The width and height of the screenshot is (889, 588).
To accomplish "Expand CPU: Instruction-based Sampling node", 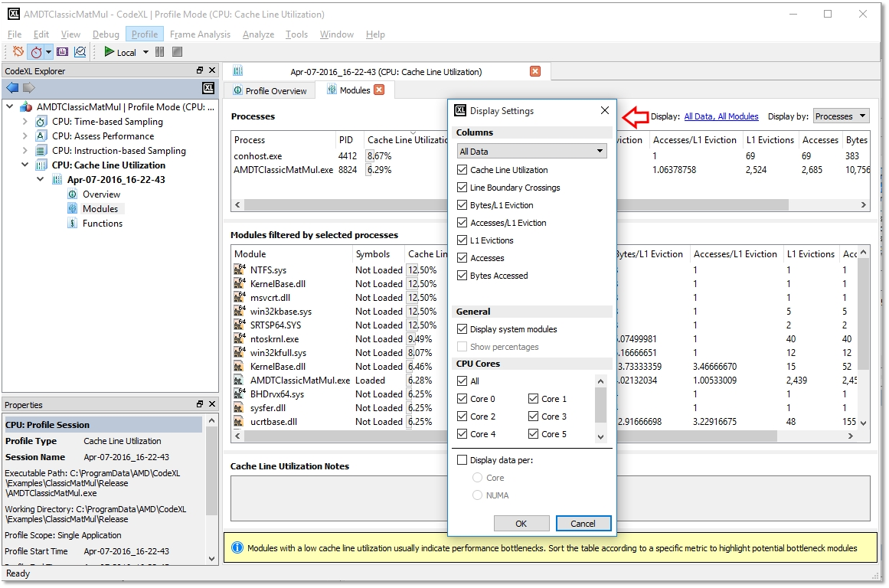I will point(25,150).
